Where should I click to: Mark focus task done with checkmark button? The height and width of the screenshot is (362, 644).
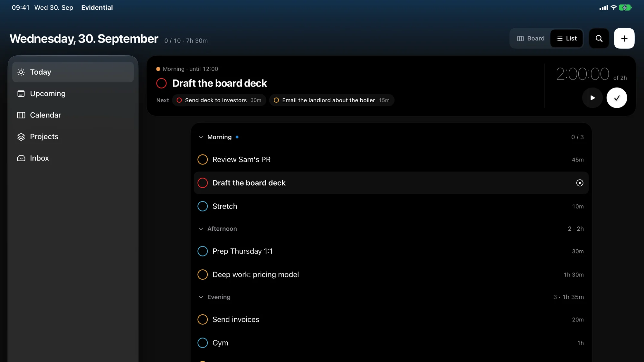coord(617,98)
